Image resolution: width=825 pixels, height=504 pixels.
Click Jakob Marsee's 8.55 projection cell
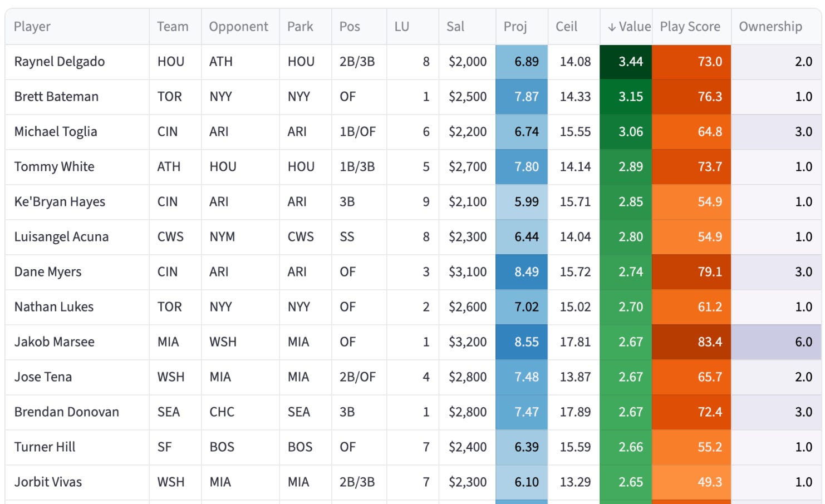[x=522, y=342]
